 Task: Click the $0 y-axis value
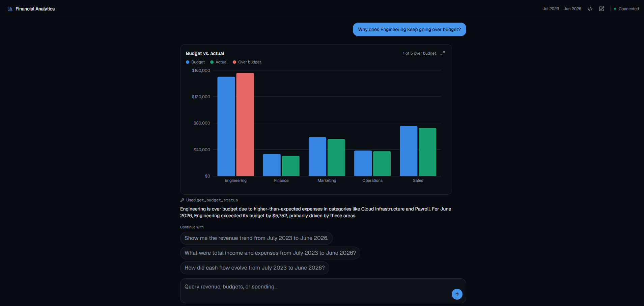pos(207,176)
